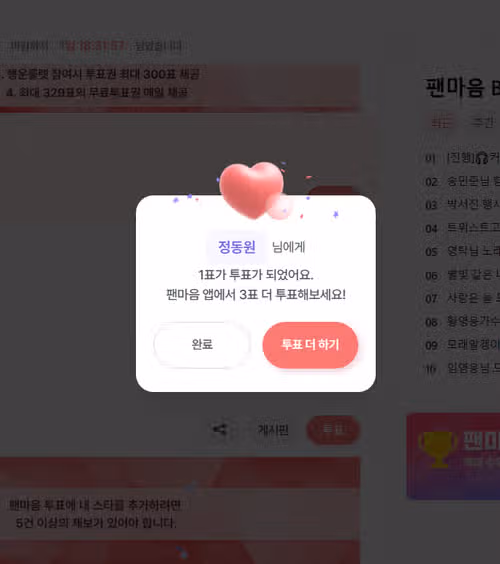
Task: Click the gold trophy icon on the banner
Action: tap(438, 450)
